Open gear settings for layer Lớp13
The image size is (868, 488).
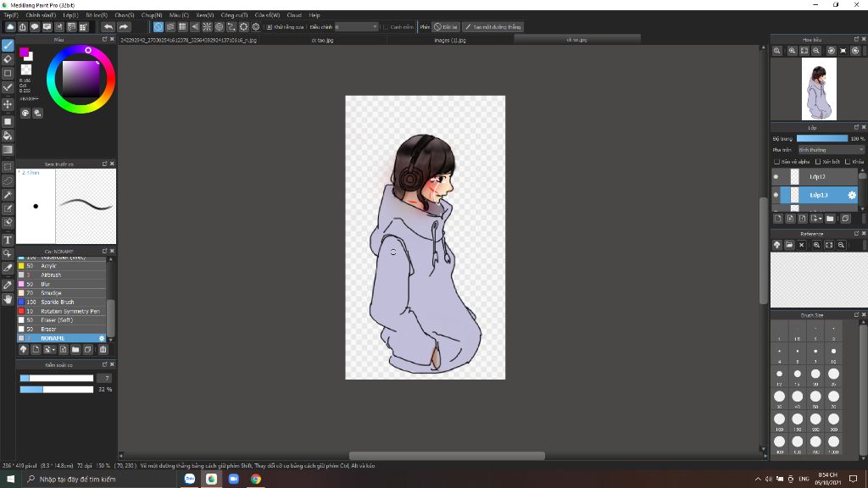852,195
